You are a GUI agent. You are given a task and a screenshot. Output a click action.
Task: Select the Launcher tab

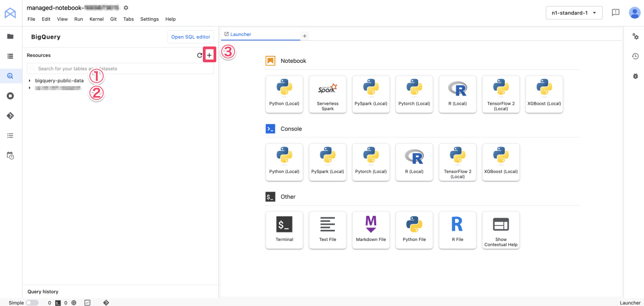[x=260, y=34]
